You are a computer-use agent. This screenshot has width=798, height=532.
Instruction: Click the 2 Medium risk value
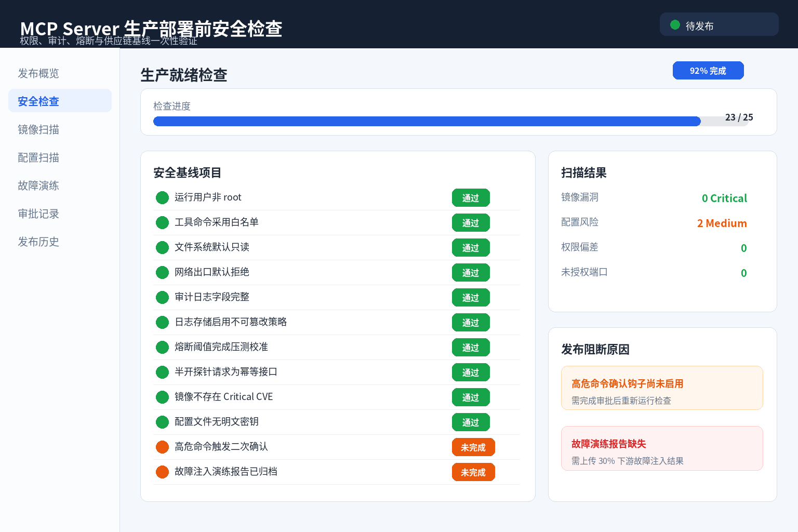(x=722, y=223)
